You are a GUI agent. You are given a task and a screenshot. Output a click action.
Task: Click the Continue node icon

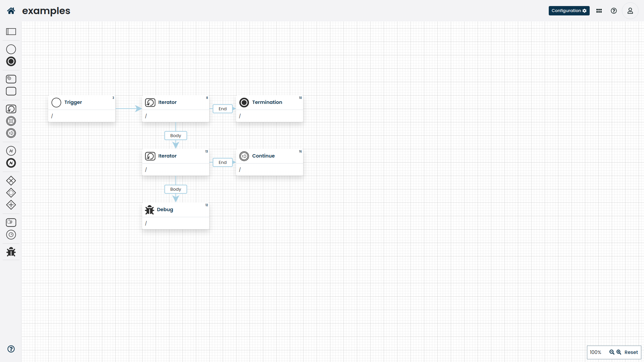[244, 156]
